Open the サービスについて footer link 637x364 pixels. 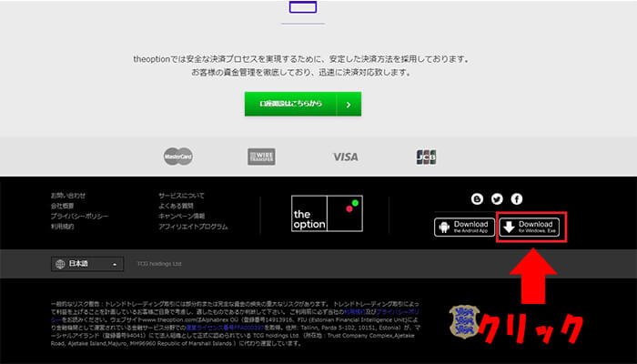181,196
